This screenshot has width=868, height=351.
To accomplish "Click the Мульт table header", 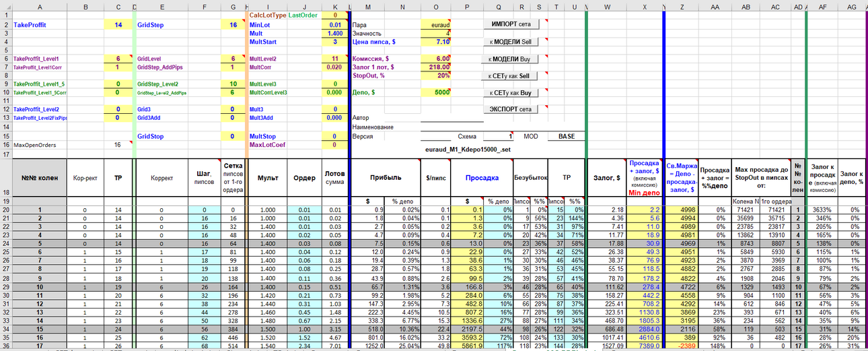I will click(x=267, y=178).
